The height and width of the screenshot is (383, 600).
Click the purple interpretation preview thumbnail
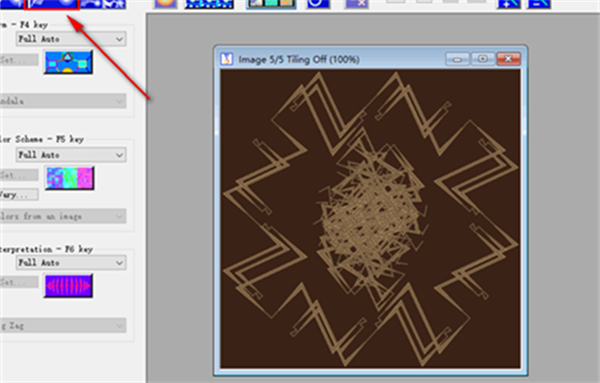[x=68, y=285]
